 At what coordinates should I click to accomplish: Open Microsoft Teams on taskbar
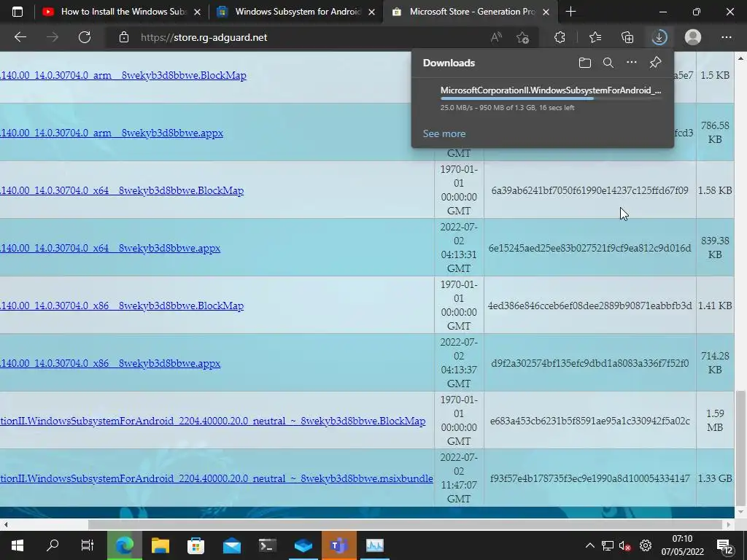[x=338, y=545]
